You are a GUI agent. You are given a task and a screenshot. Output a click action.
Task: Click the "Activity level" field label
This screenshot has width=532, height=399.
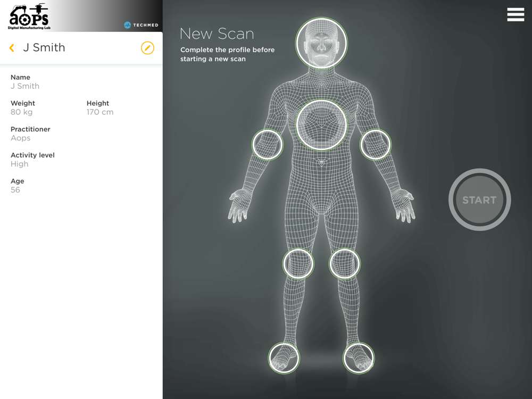[32, 155]
